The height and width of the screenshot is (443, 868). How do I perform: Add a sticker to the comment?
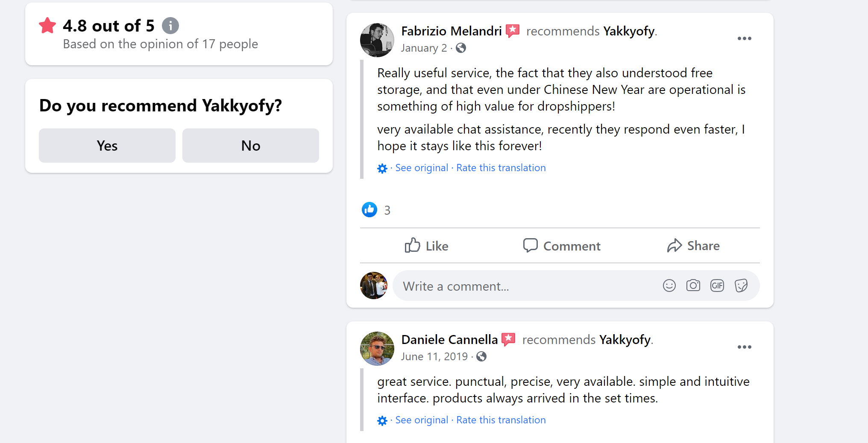coord(741,286)
